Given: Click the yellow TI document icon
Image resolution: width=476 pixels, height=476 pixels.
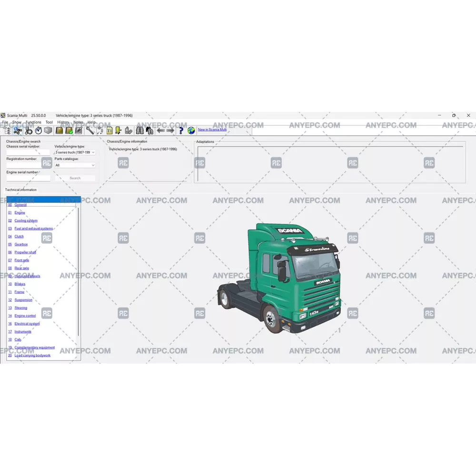Looking at the screenshot, I should coord(109,130).
